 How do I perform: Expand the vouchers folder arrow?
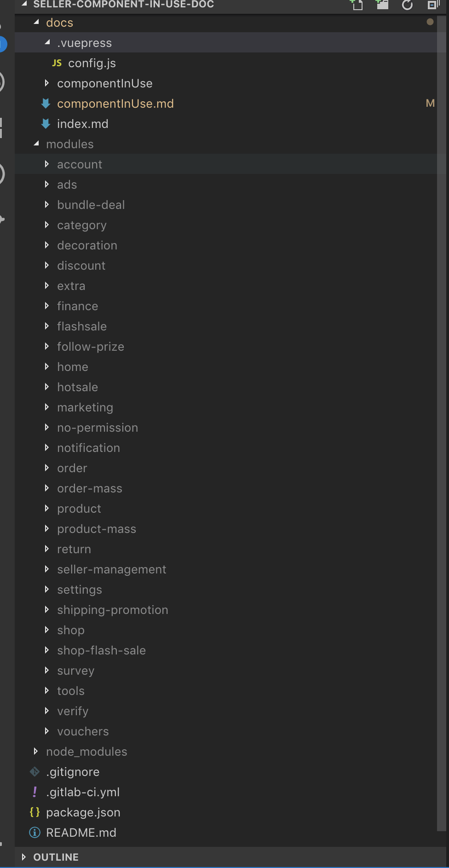(47, 731)
